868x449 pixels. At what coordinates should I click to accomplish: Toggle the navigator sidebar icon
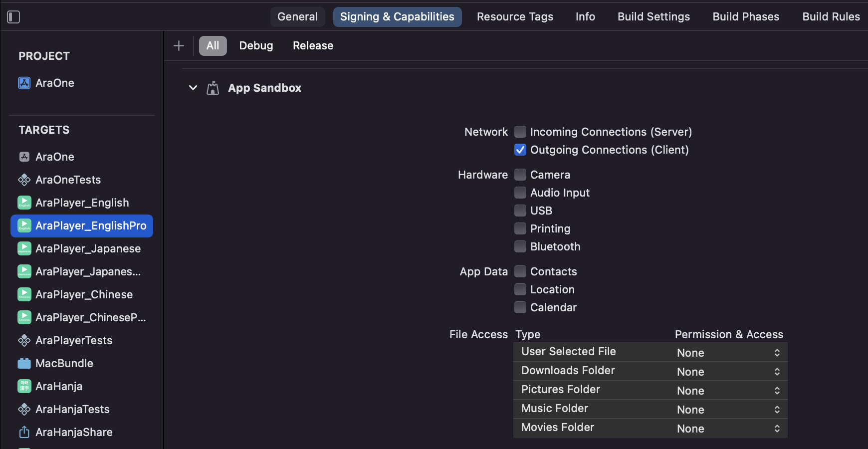click(x=13, y=17)
